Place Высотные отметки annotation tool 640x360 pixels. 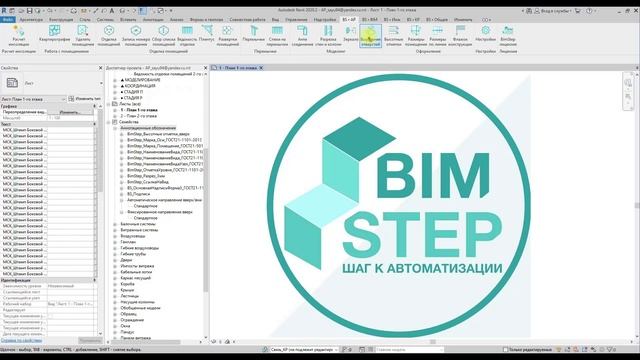pyautogui.click(x=393, y=36)
